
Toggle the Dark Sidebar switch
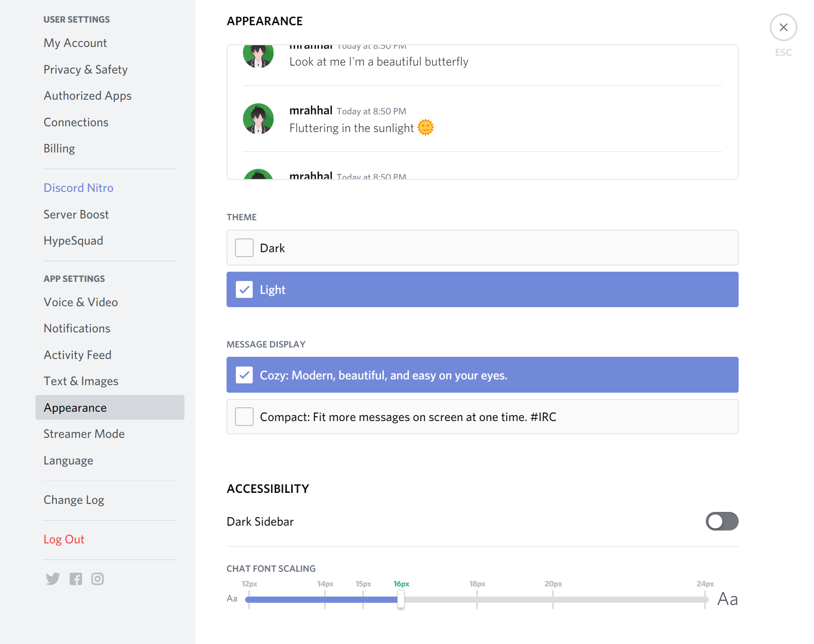722,521
